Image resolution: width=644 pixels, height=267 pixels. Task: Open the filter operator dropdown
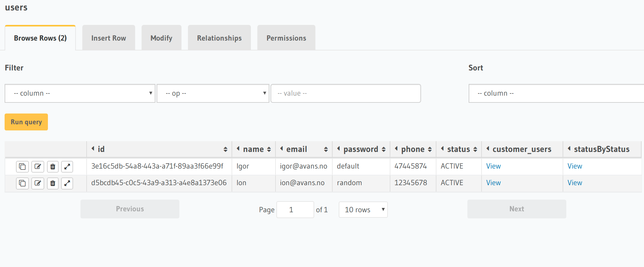coord(213,93)
